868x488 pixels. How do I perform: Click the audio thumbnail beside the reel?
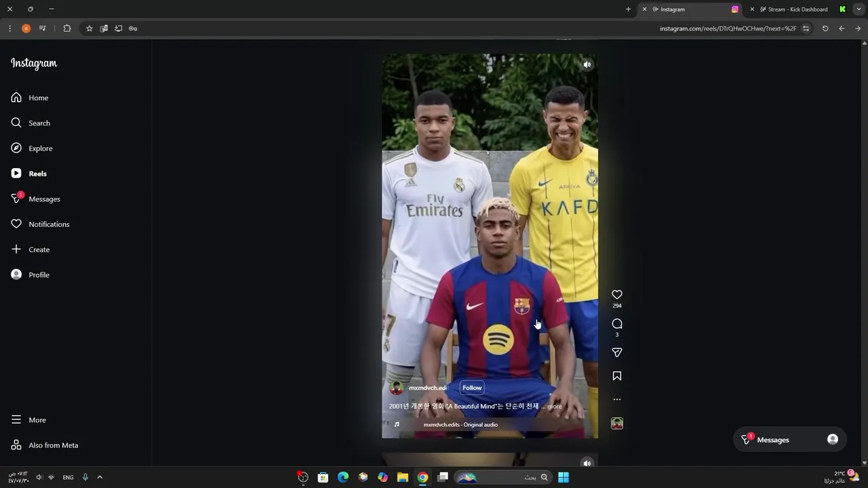[x=617, y=424]
